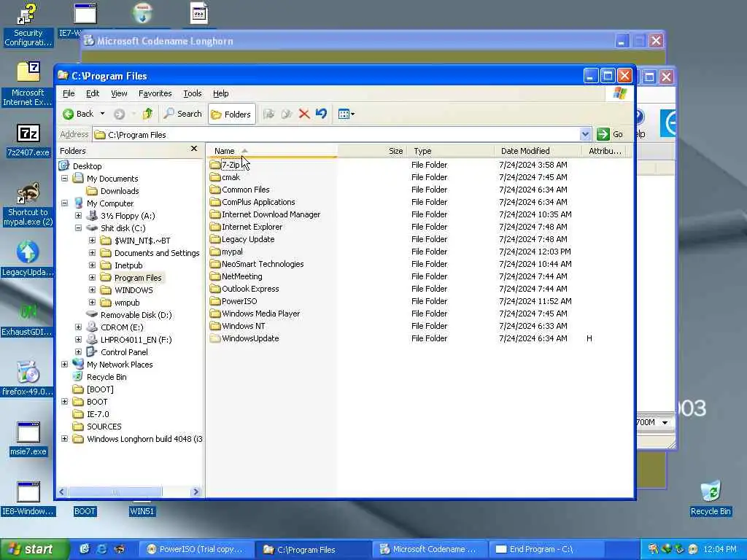Select the Internet Download Manager folder
This screenshot has height=560, width=747.
tap(266, 214)
